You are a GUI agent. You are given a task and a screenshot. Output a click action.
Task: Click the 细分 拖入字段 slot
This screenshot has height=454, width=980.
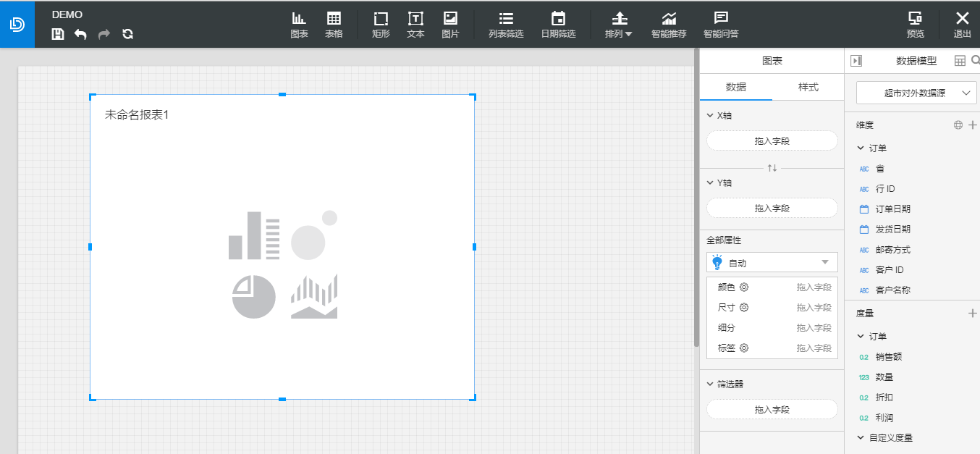pos(814,328)
